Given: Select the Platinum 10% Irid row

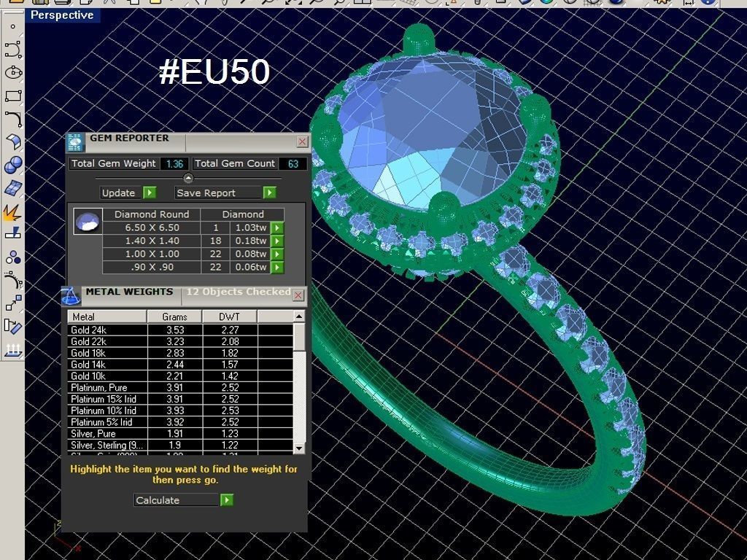Looking at the screenshot, I should click(x=180, y=411).
